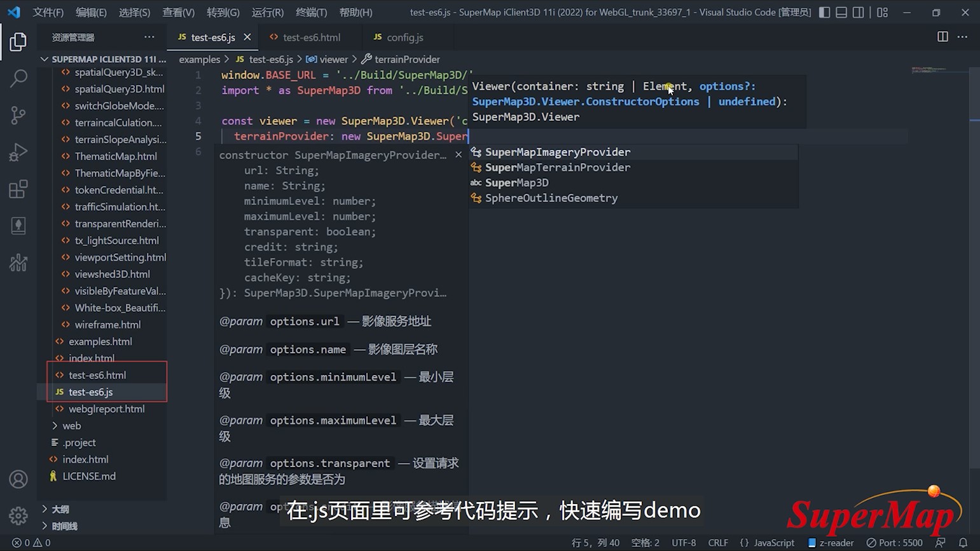
Task: Click terrainProvider breadcrumb segment
Action: 401,59
